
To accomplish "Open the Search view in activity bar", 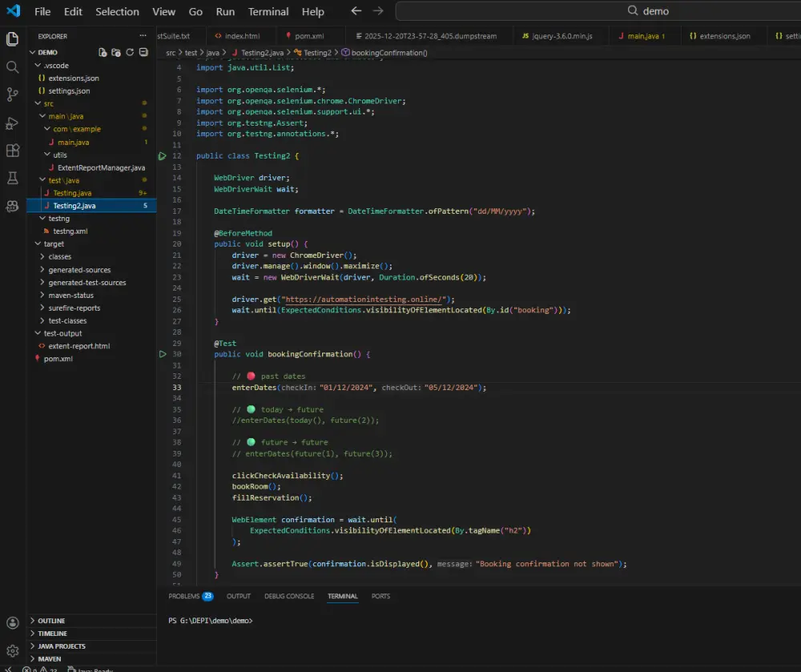I will tap(13, 67).
